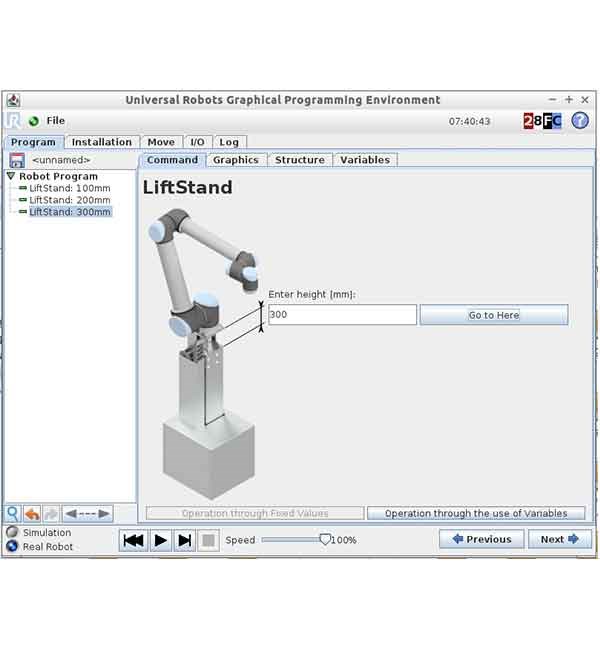Screen dimensions: 600x650
Task: Select LiftStand: 200mm tree node
Action: click(70, 200)
